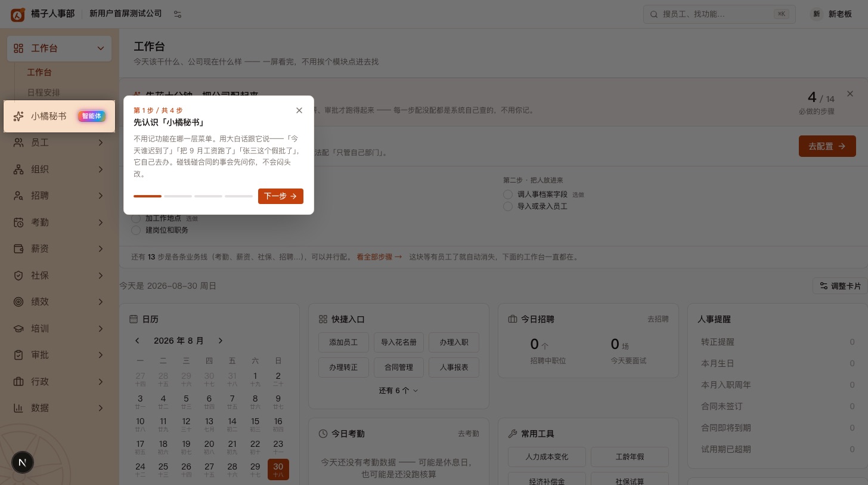Select August 30 in the calendar

[278, 469]
